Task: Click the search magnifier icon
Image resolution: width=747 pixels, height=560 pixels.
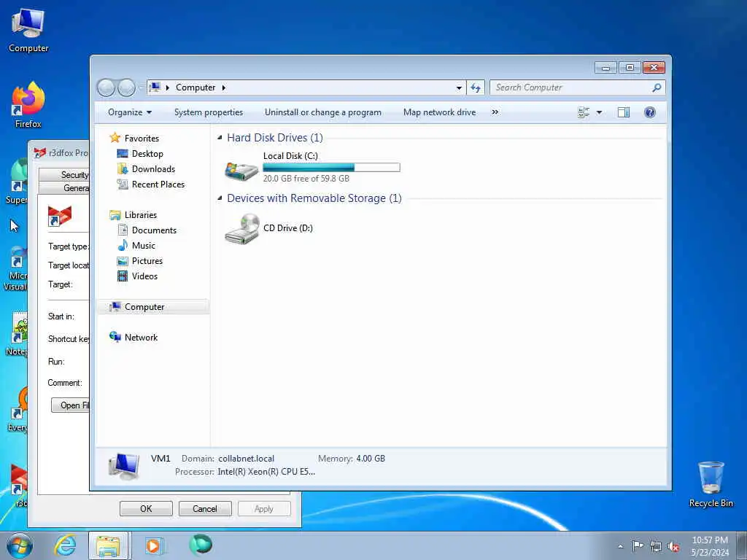Action: click(657, 87)
